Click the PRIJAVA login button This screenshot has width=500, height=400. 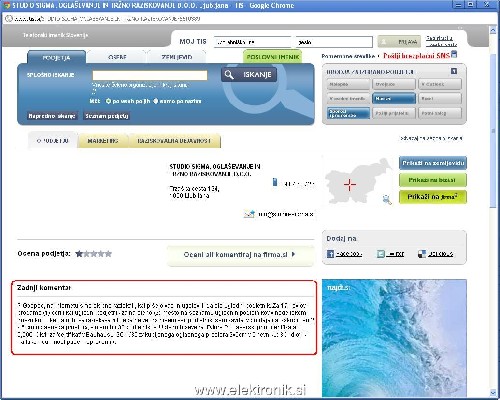[x=399, y=42]
